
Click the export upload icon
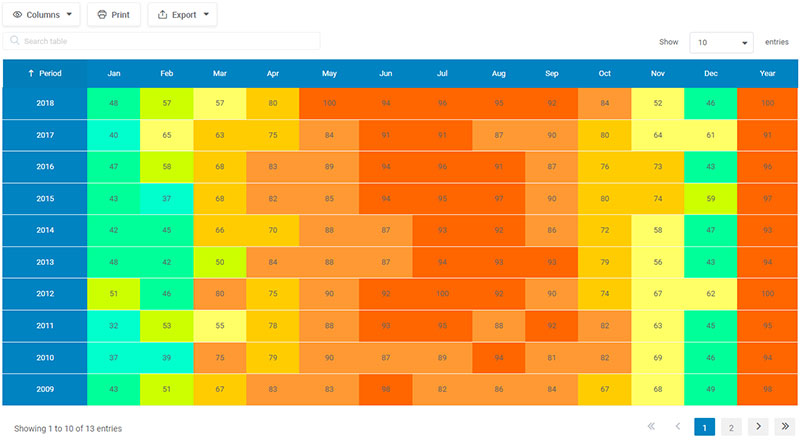point(163,15)
